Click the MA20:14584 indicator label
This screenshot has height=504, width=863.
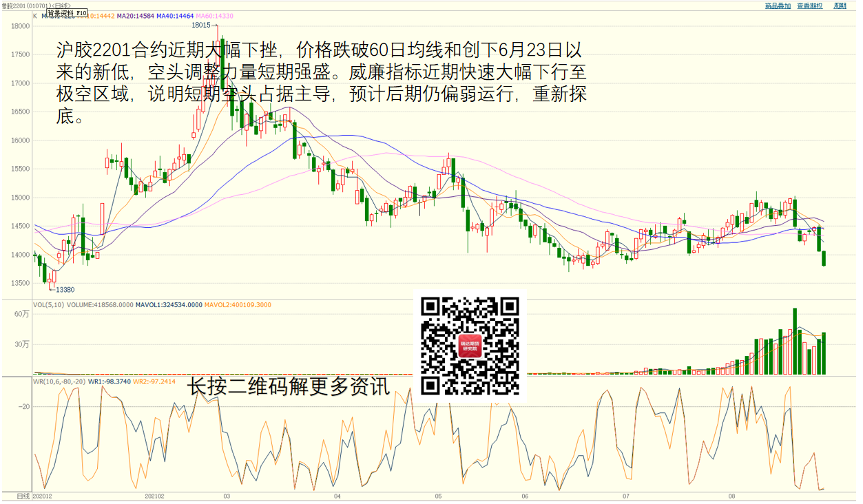click(x=134, y=15)
